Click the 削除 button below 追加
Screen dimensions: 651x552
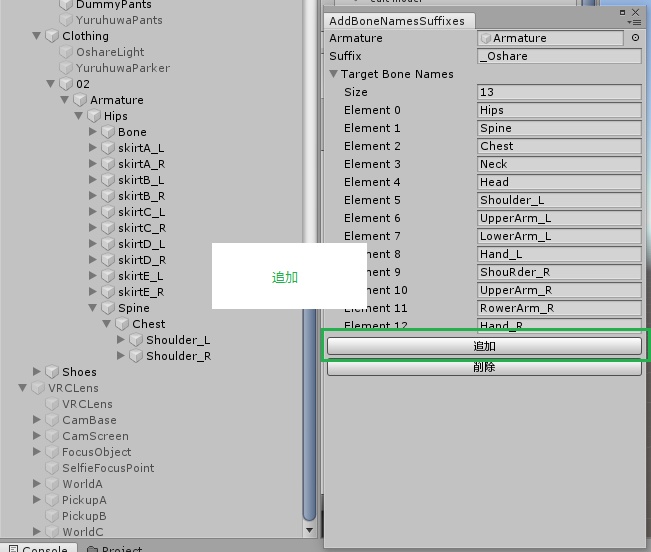click(484, 368)
